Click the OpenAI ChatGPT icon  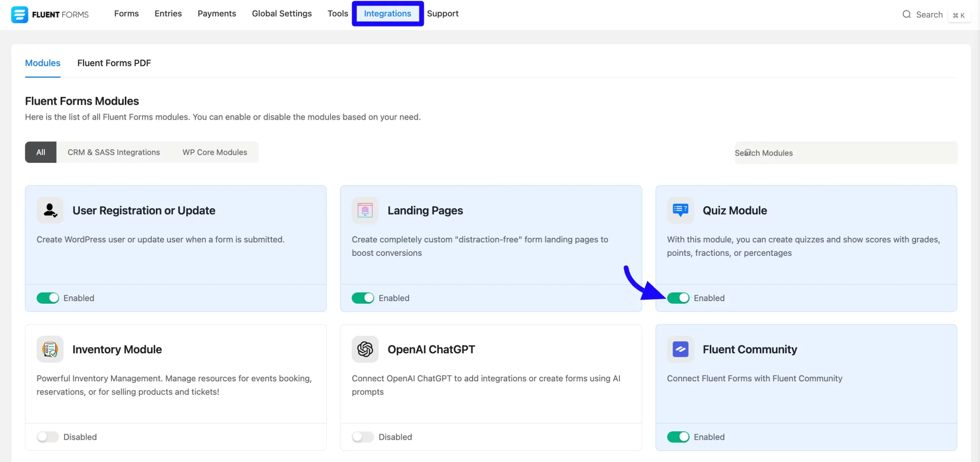[364, 349]
